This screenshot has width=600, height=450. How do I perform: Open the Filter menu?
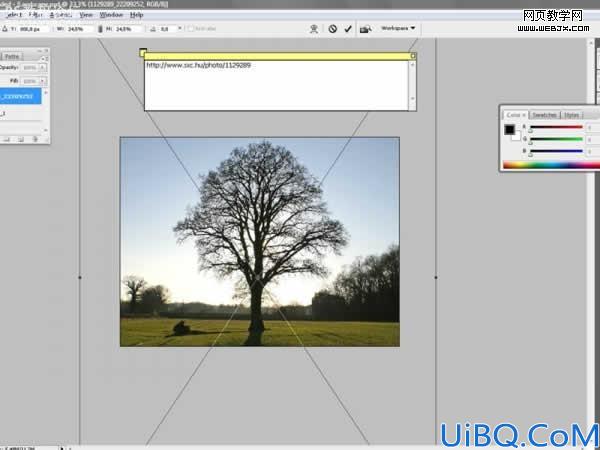[x=35, y=15]
